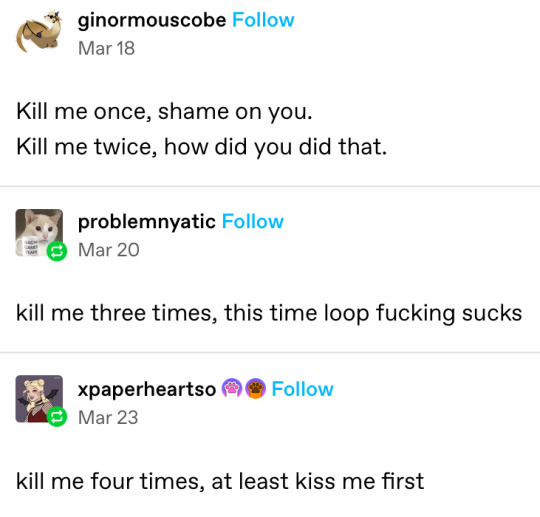
Task: Open the Mar 18 post timestamp
Action: point(106,48)
